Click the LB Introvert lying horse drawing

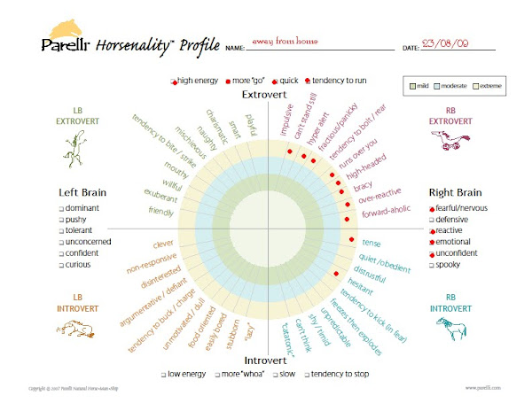(75, 329)
